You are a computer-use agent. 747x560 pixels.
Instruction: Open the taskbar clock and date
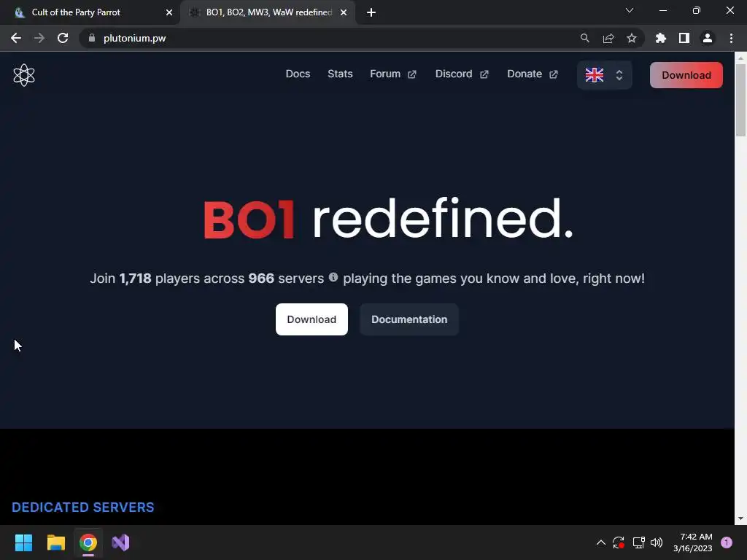pyautogui.click(x=693, y=542)
